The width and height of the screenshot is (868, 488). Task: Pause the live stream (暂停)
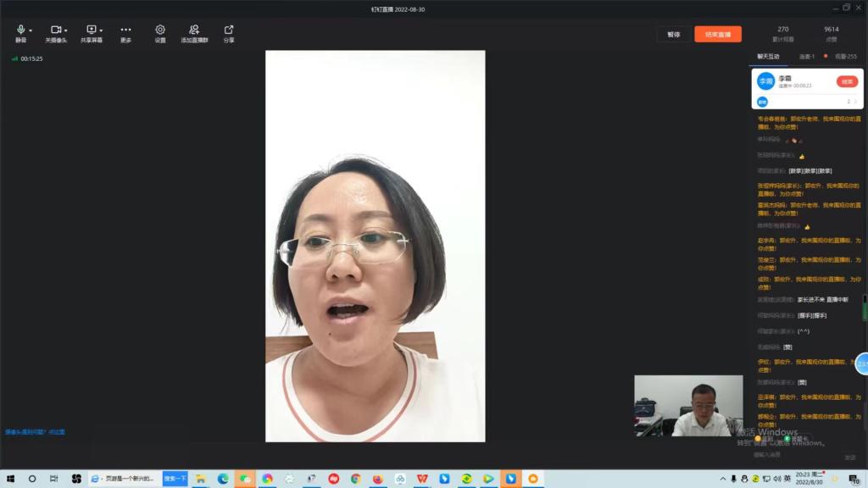tap(673, 35)
